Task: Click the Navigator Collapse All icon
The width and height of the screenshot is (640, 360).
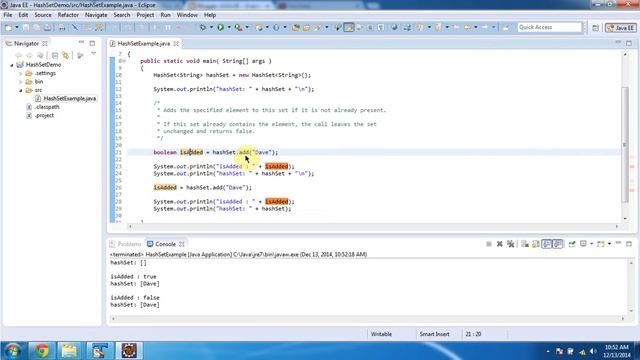Action: point(55,55)
